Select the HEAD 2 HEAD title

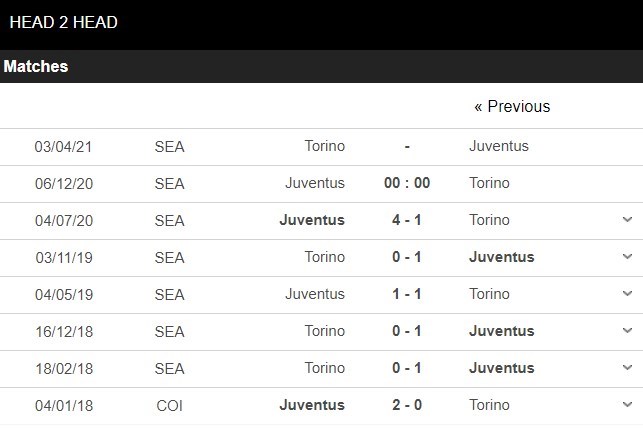click(63, 22)
